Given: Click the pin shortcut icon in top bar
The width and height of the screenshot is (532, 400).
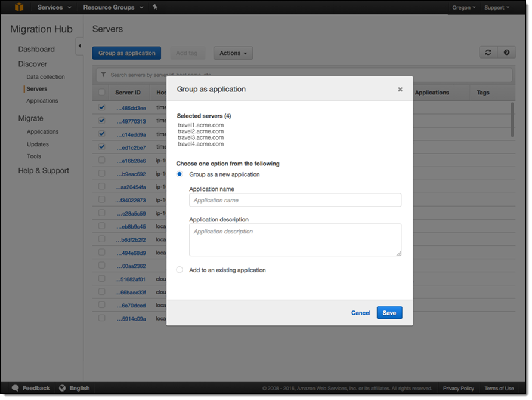Looking at the screenshot, I should (155, 7).
